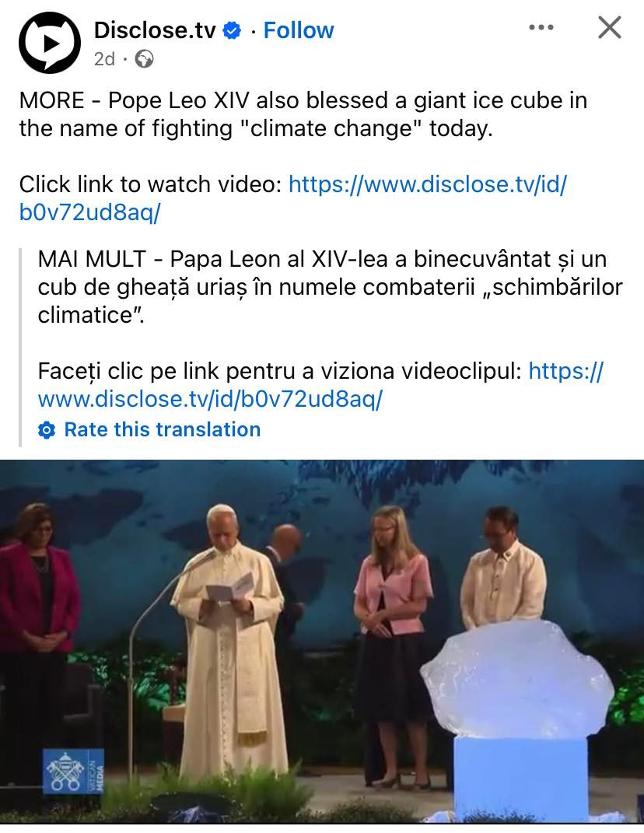Screen dimensions: 644x833
Task: Click the woman in pink jacket
Action: [x=393, y=644]
